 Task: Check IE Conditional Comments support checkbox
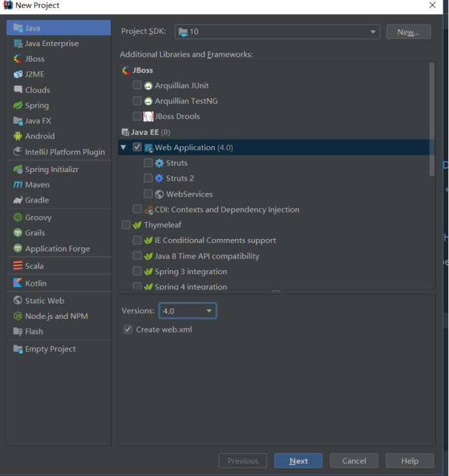[x=137, y=240]
